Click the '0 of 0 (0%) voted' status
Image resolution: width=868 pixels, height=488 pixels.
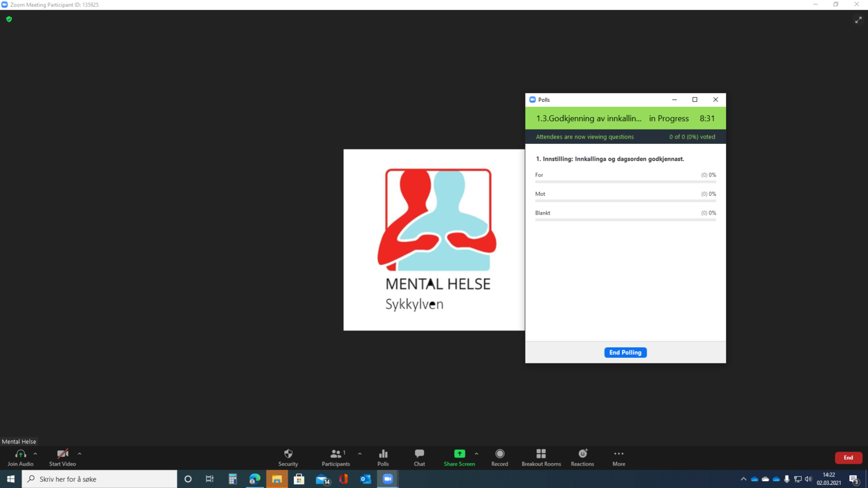coord(692,137)
